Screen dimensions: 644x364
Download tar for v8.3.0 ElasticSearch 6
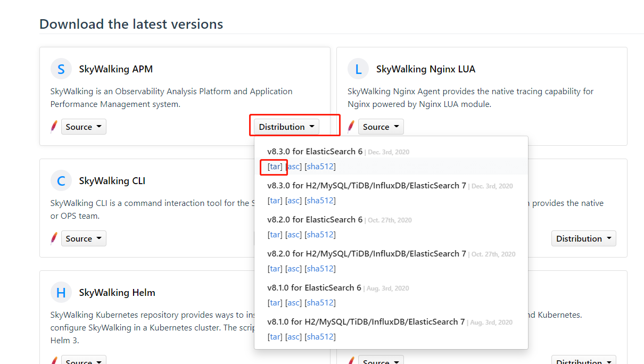275,167
